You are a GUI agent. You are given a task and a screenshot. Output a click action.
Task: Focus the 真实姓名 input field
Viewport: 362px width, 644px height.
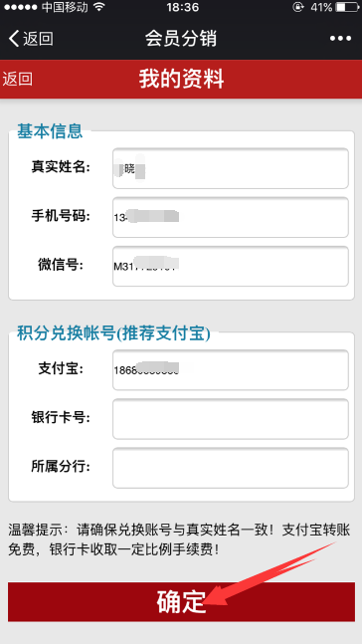pyautogui.click(x=231, y=168)
